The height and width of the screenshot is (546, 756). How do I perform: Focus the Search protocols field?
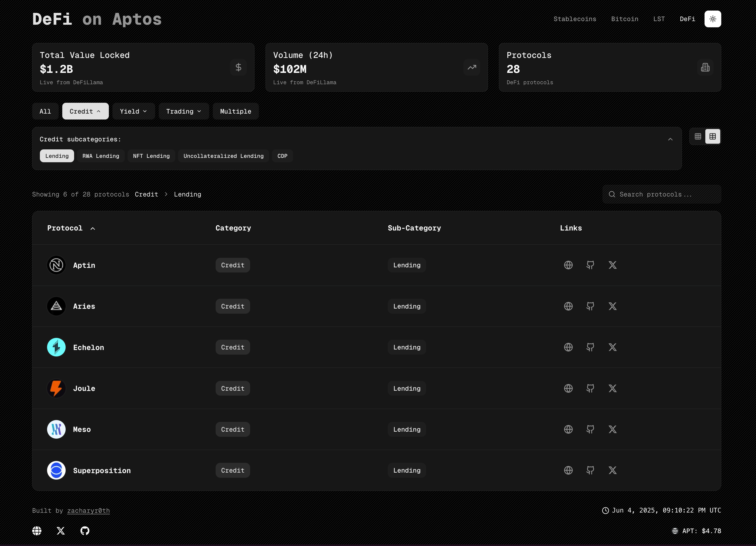pyautogui.click(x=662, y=194)
